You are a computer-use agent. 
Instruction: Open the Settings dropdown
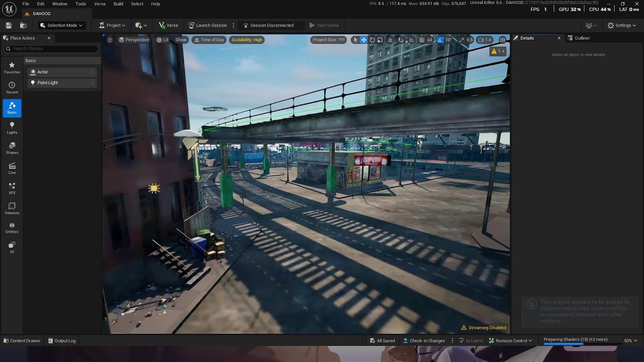point(622,25)
